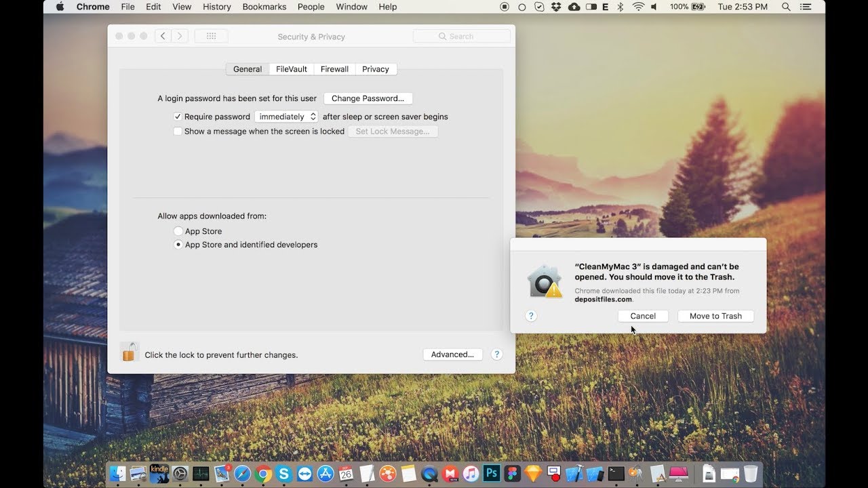The height and width of the screenshot is (488, 868).
Task: Uncheck Require password checkbox
Action: click(178, 117)
